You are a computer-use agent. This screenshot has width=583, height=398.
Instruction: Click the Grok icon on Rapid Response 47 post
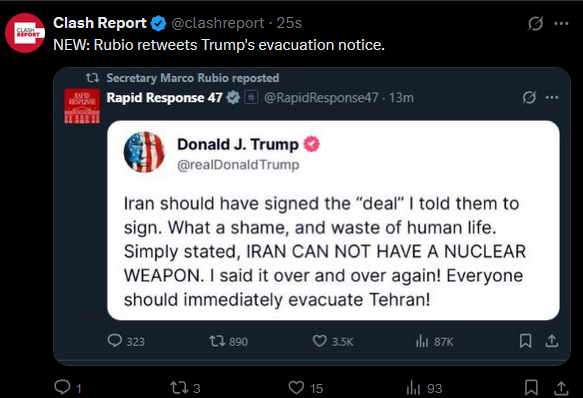coord(529,97)
